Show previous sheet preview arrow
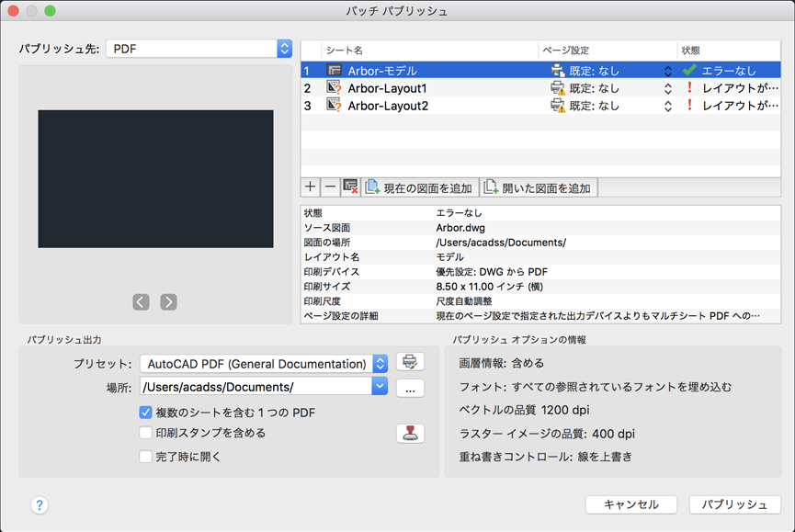Screen dimensions: 795x532 tap(141, 302)
